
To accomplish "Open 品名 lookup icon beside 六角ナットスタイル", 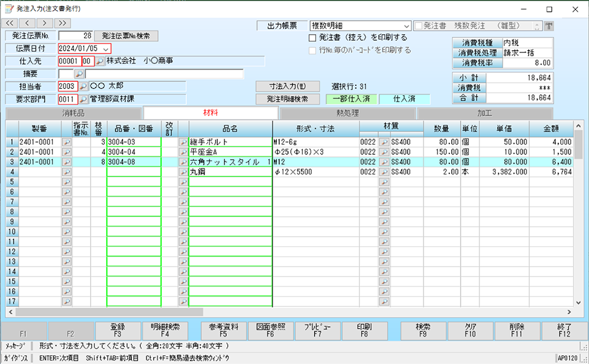I will pos(183,162).
